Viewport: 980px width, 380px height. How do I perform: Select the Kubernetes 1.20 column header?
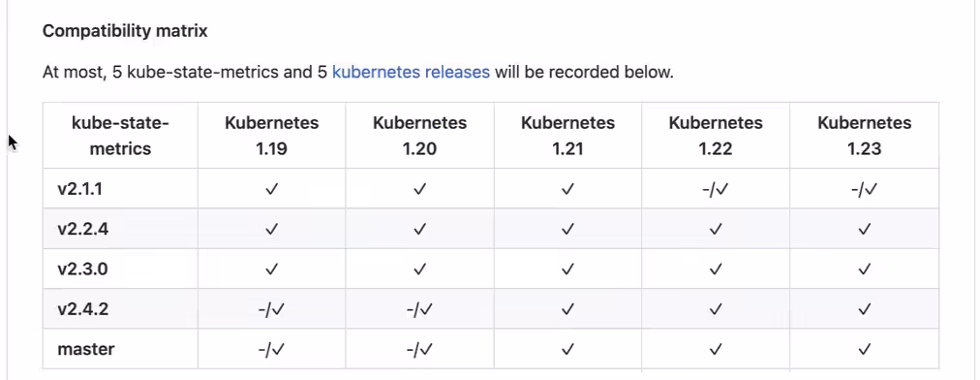pyautogui.click(x=420, y=136)
